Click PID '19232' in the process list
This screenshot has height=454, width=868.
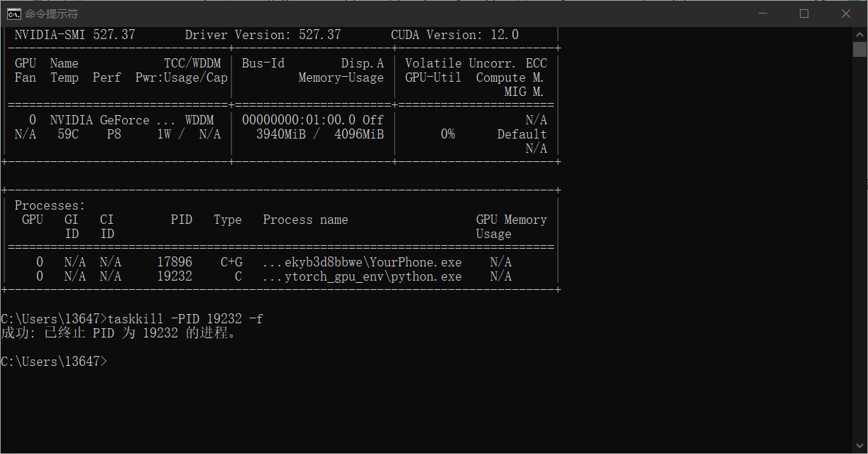click(175, 276)
